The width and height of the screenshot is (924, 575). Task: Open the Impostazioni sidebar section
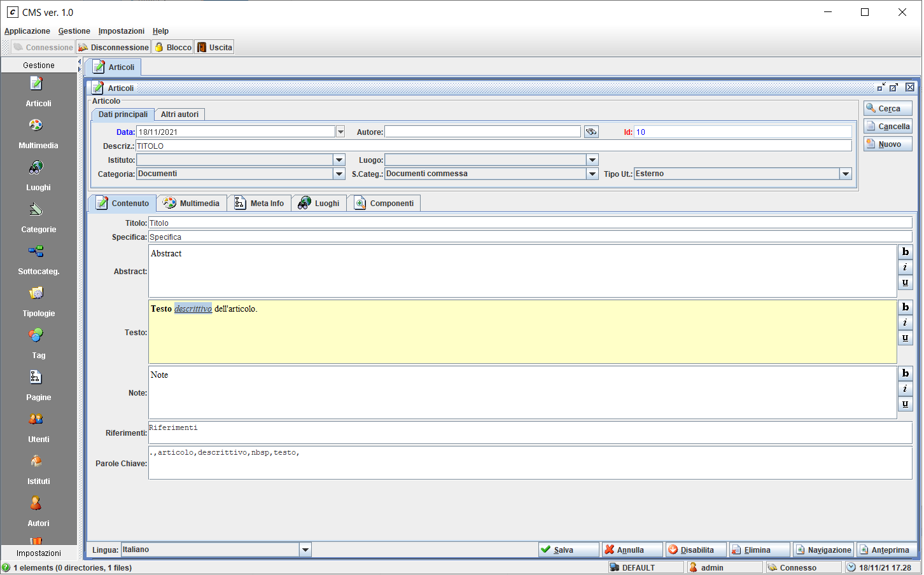[39, 553]
